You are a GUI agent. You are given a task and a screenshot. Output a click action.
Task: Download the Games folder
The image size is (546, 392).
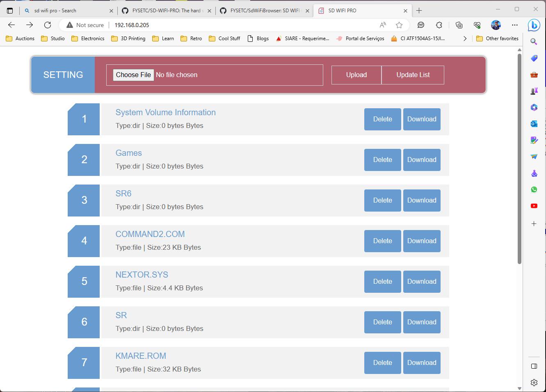click(x=422, y=160)
